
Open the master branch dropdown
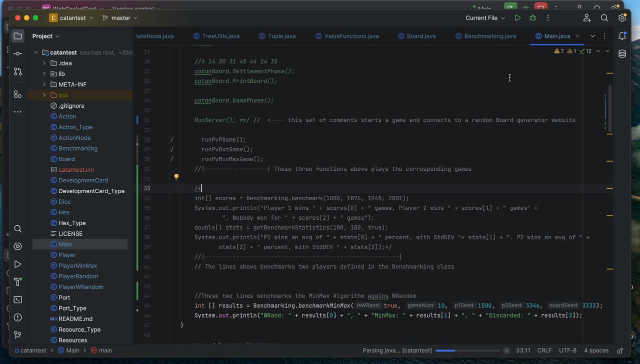coord(120,18)
